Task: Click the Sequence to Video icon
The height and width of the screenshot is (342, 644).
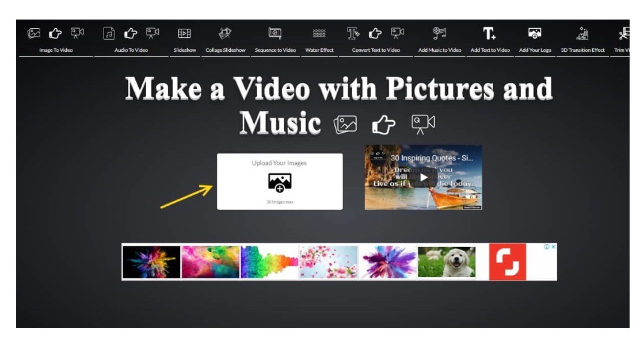Action: [275, 34]
